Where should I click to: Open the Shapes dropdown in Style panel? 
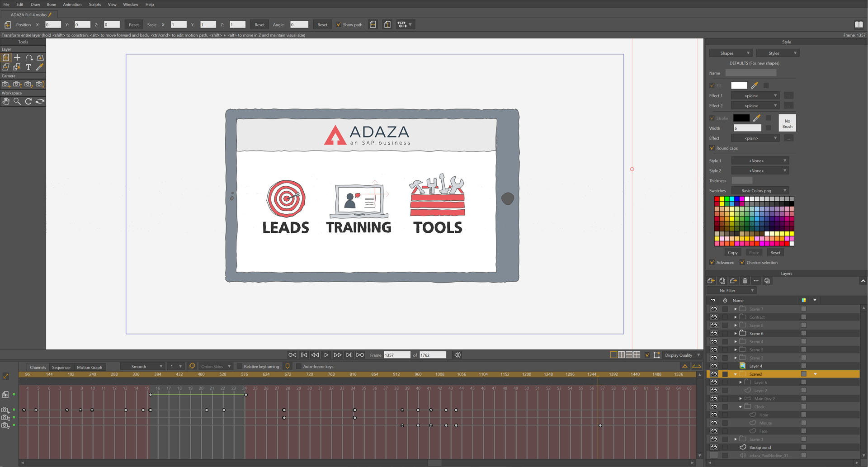(x=730, y=53)
